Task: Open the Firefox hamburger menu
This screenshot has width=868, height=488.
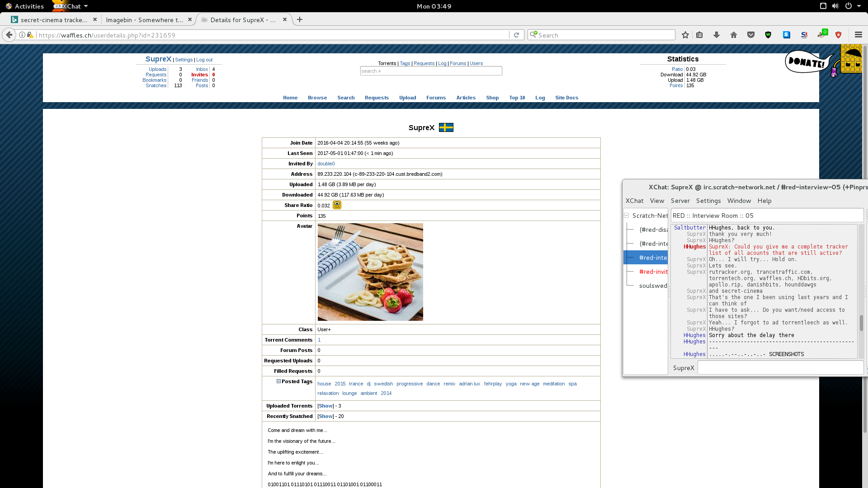Action: (x=859, y=35)
